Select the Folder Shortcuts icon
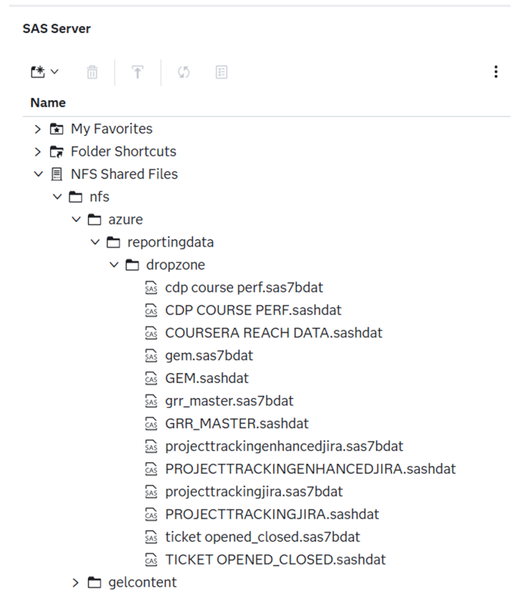Screen dimensions: 527x596 click(57, 152)
